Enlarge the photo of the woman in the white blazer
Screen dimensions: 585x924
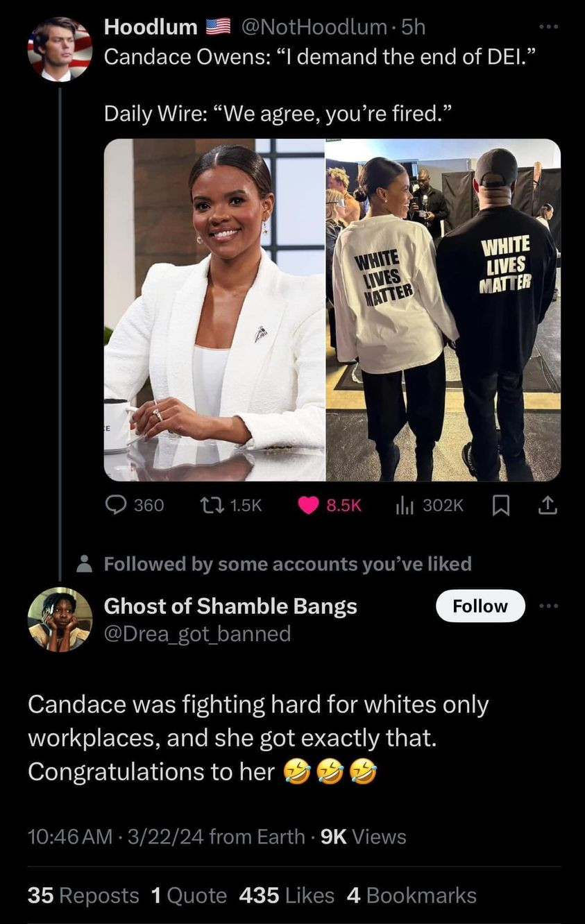point(214,309)
